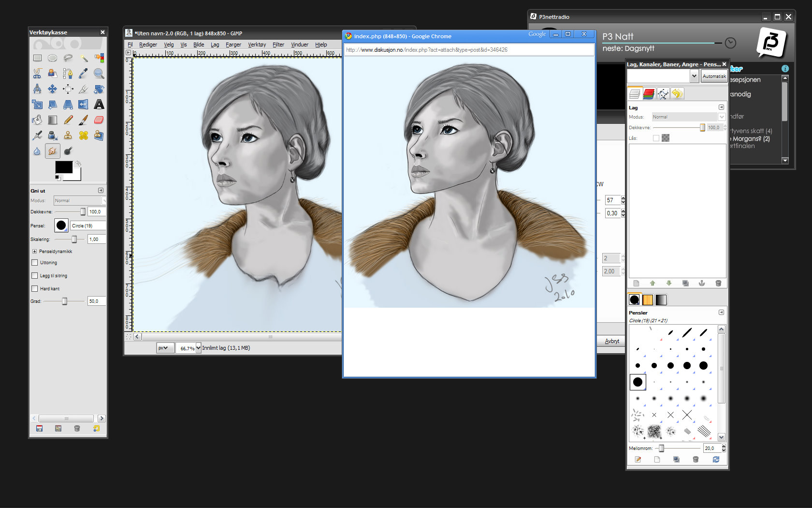Select the Paintbrush tool
This screenshot has height=508, width=812.
pyautogui.click(x=83, y=120)
